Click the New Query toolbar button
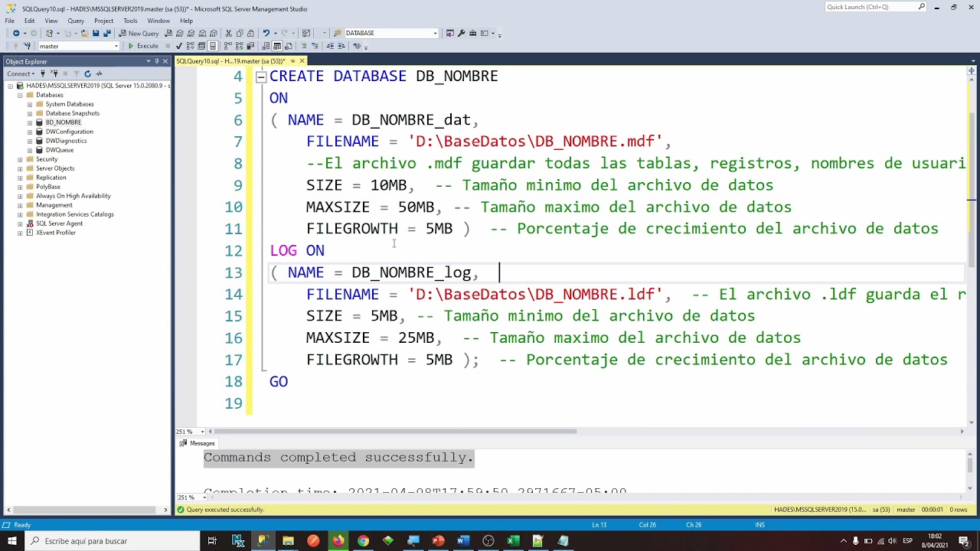 click(139, 34)
